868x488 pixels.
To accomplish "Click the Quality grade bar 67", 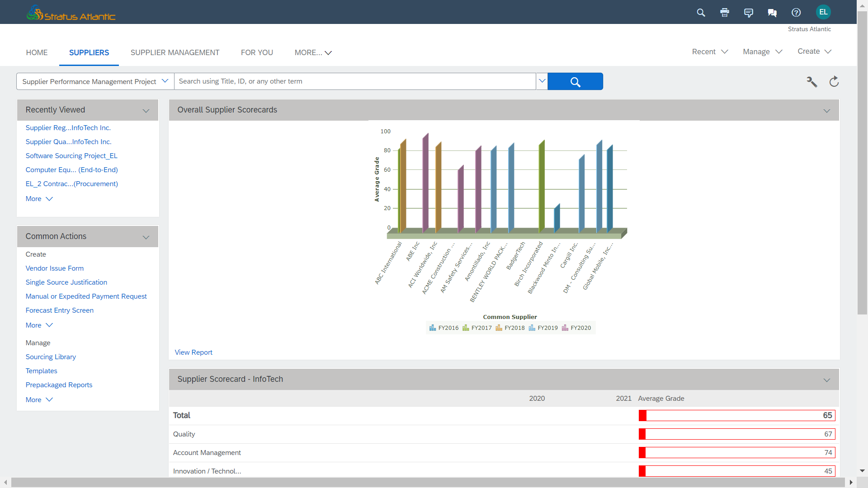I will 737,434.
